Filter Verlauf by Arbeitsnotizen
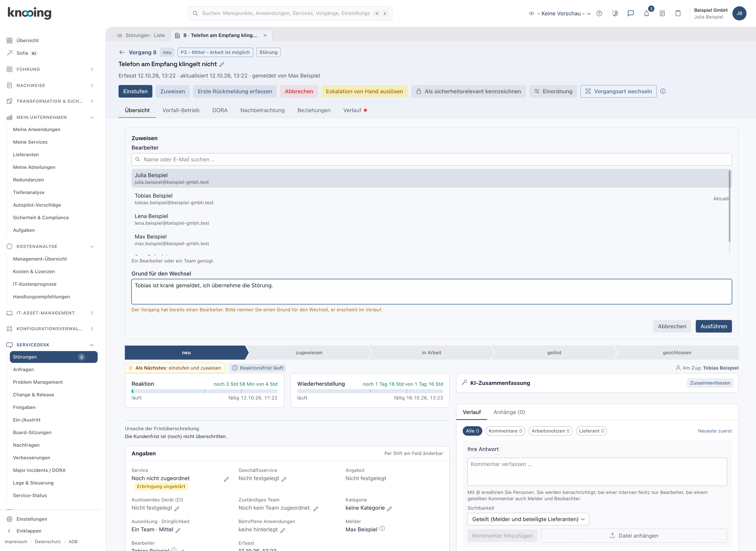756x551 pixels. (550, 431)
